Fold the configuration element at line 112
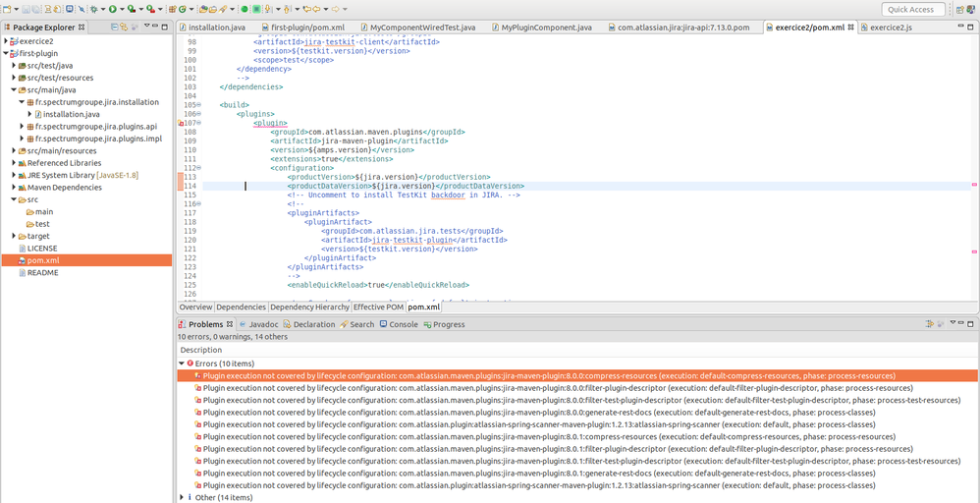Screen dimensions: 980x503 point(199,168)
